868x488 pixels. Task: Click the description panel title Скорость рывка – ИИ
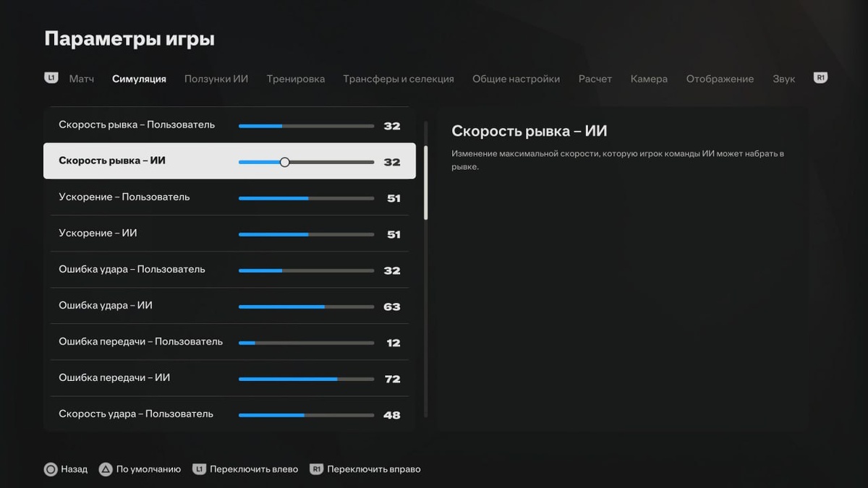529,131
